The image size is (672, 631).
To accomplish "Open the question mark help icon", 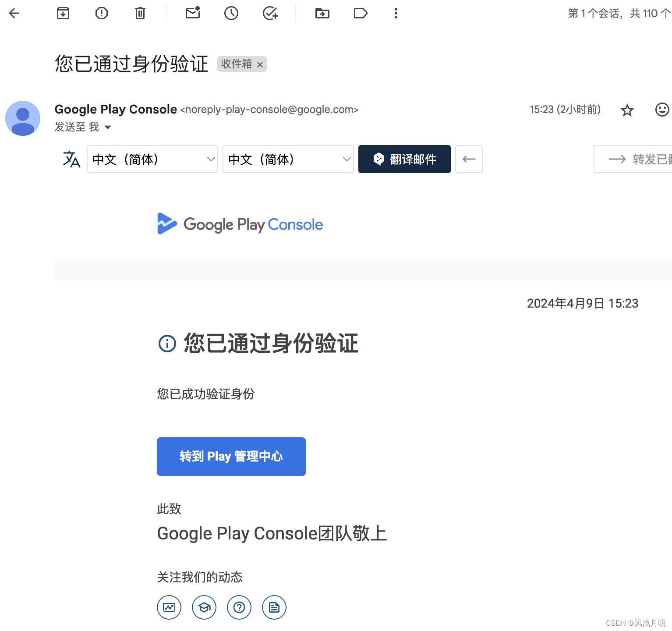I will (x=239, y=607).
